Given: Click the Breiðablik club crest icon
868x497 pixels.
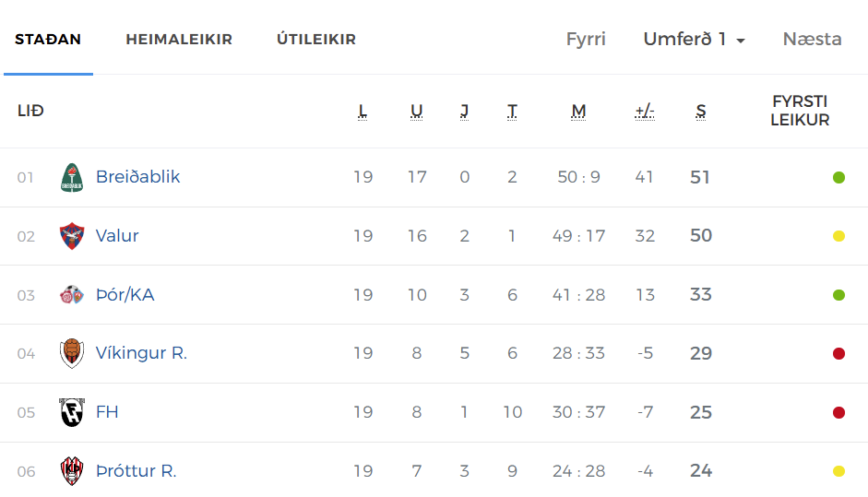Looking at the screenshot, I should (71, 178).
